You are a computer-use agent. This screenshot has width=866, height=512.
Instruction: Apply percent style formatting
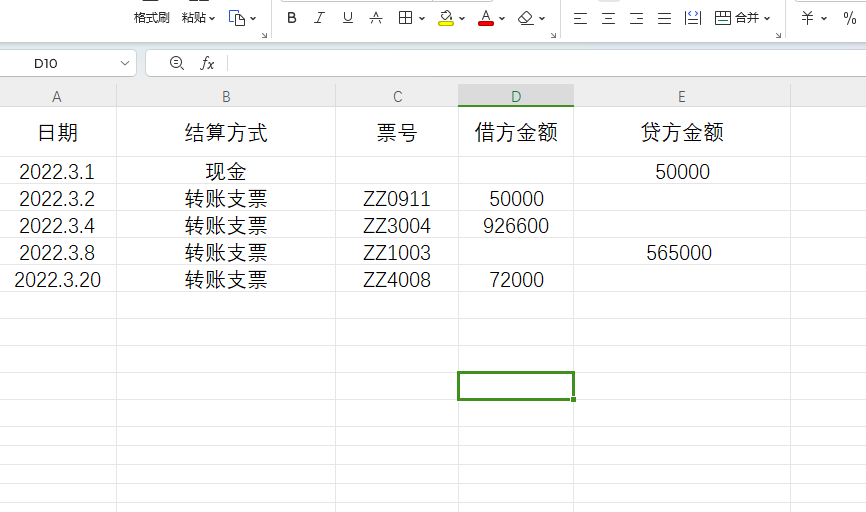point(850,18)
